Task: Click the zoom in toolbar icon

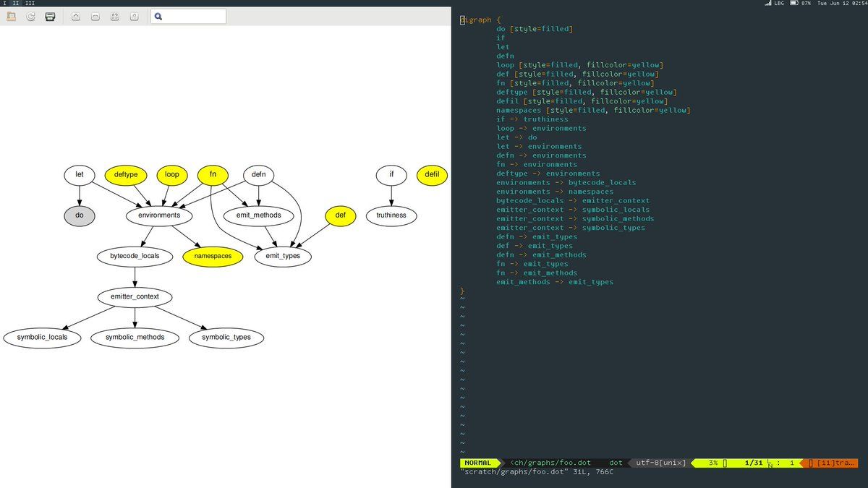Action: 76,16
